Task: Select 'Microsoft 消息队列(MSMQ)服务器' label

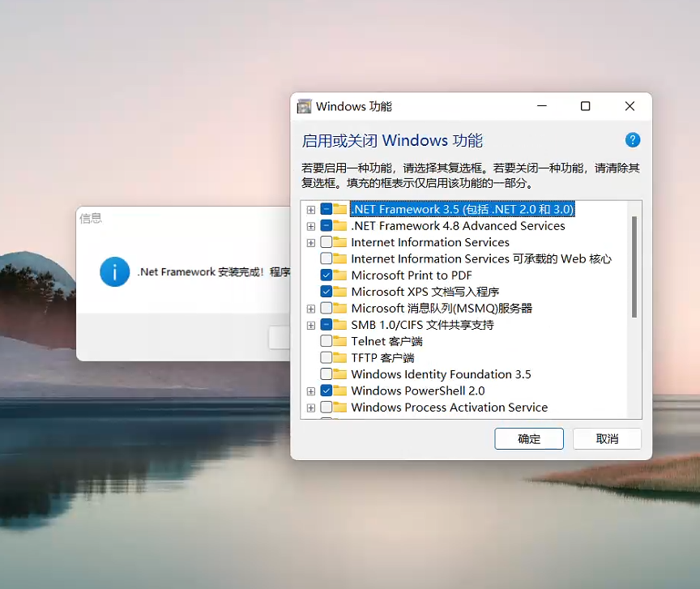Action: point(442,308)
